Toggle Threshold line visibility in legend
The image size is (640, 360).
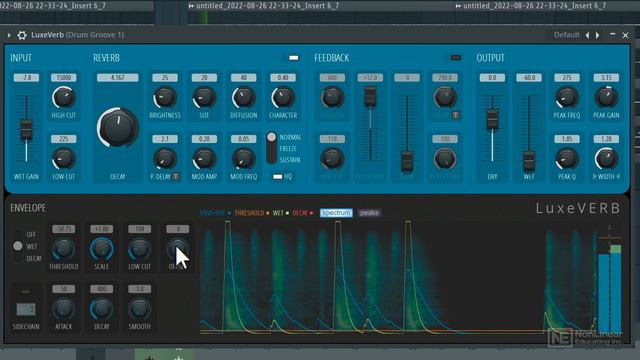tap(252, 213)
